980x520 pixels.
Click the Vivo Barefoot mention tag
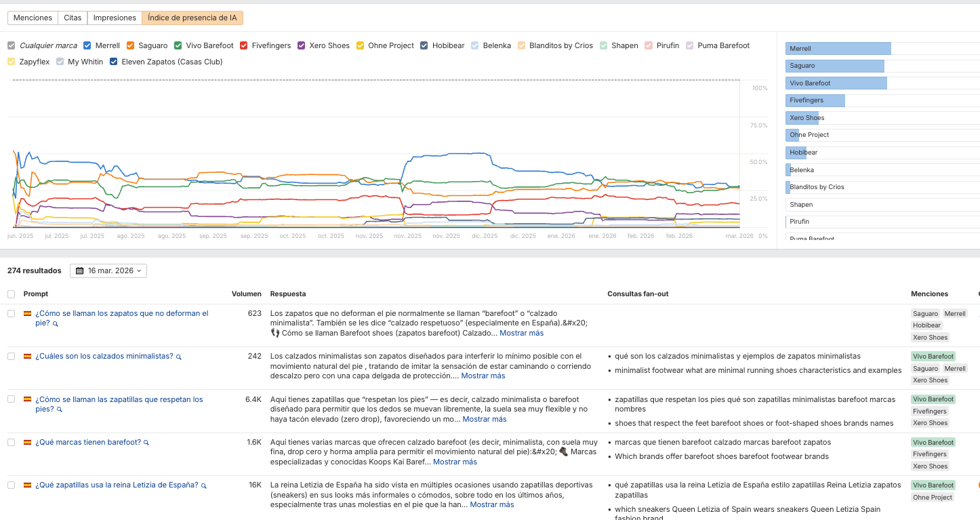pos(933,356)
